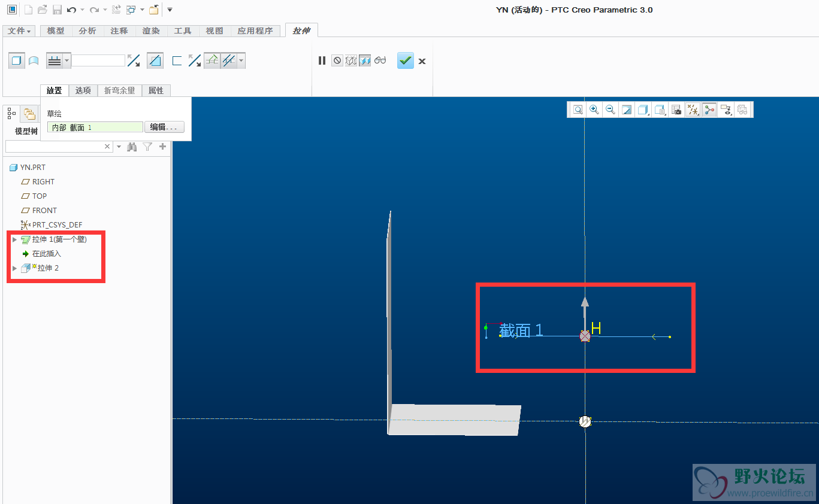Click the Regenerate model icon

click(x=117, y=10)
